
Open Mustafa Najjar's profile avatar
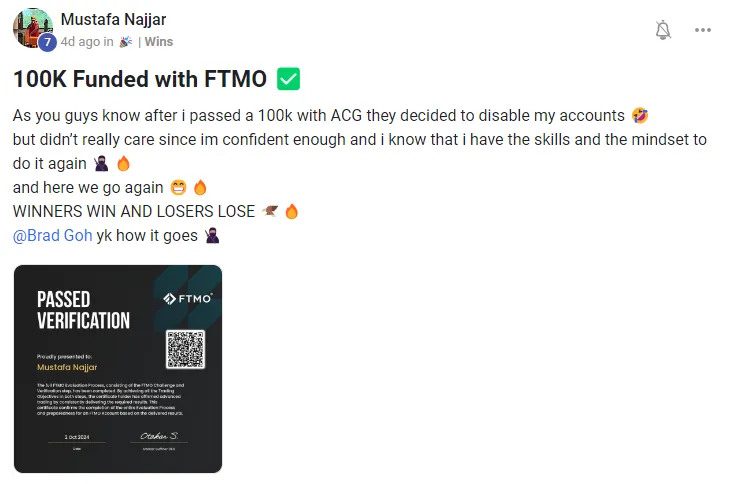click(33, 28)
